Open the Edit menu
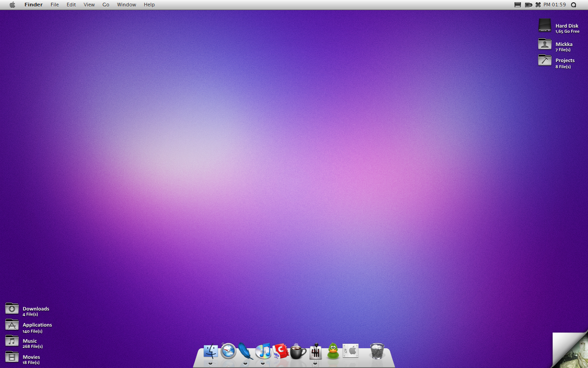Screen dimensions: 588x368 pos(71,5)
